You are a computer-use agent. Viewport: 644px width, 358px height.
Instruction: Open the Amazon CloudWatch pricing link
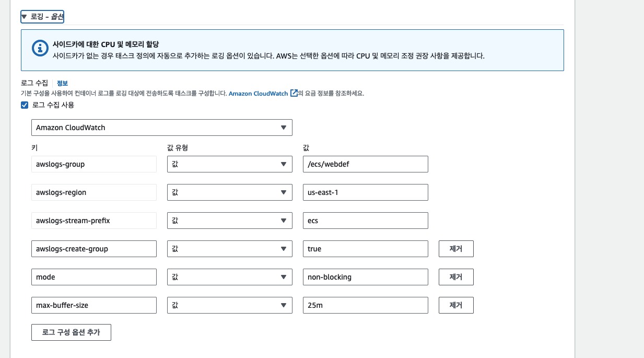click(258, 94)
